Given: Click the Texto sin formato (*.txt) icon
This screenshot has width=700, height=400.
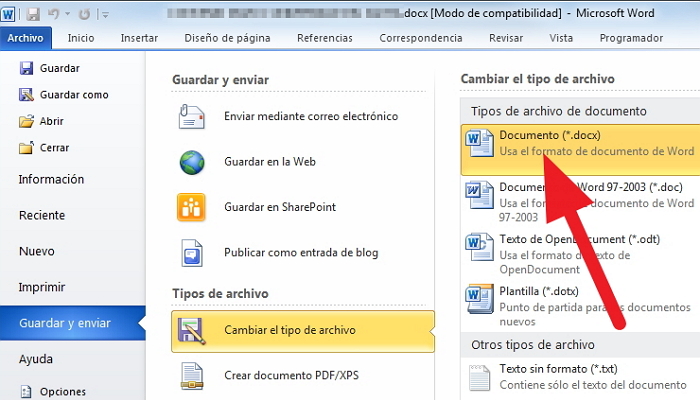Looking at the screenshot, I should tap(479, 378).
